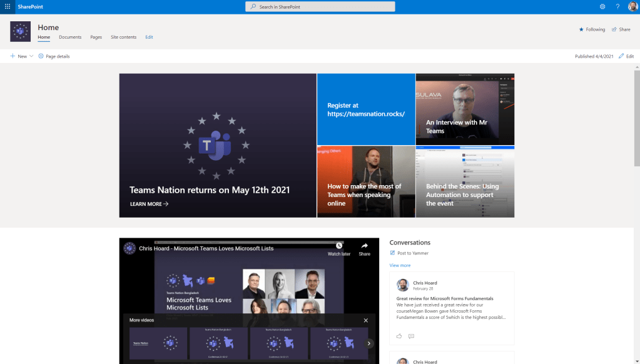The height and width of the screenshot is (364, 640).
Task: Like the Chris Hoard Yammer post
Action: [399, 336]
